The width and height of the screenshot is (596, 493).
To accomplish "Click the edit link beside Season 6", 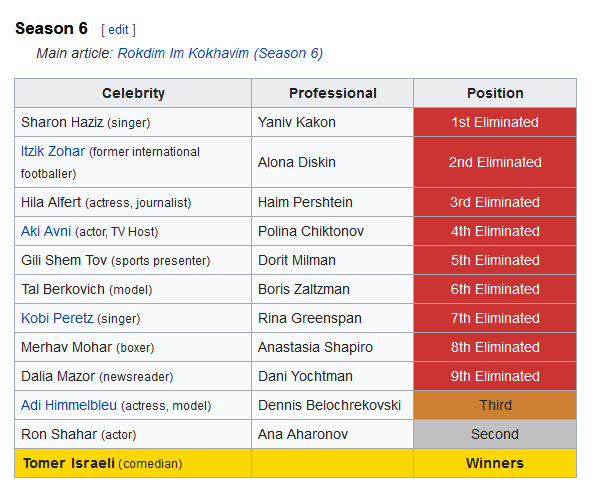I will (x=118, y=30).
